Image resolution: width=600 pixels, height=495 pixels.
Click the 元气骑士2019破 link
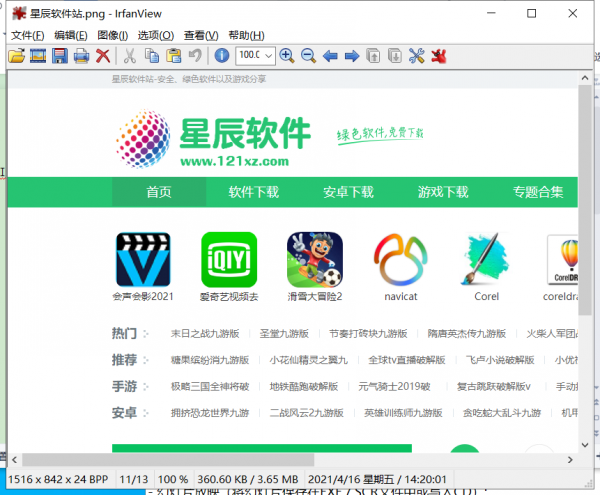[394, 386]
